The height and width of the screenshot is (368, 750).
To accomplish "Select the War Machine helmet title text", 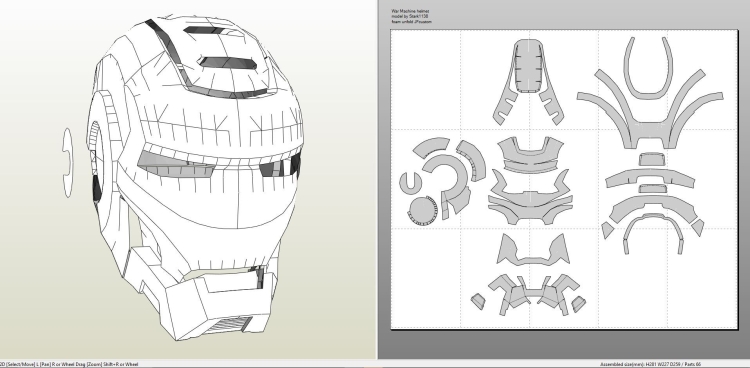I will [410, 11].
